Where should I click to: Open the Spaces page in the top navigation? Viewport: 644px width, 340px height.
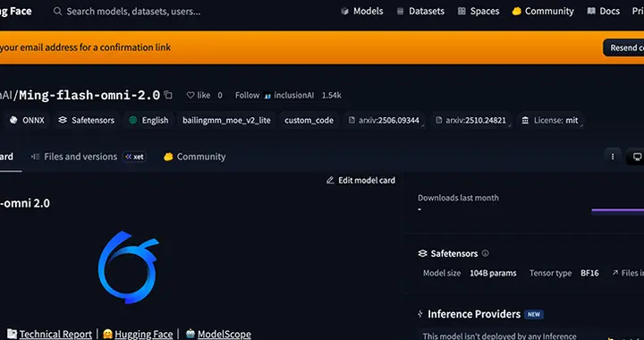click(479, 12)
